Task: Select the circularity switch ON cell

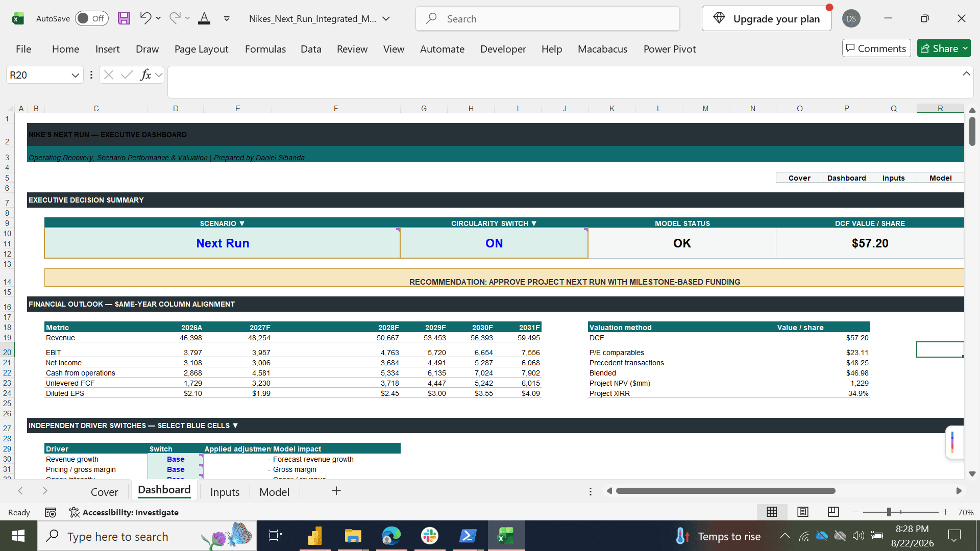Action: tap(494, 243)
